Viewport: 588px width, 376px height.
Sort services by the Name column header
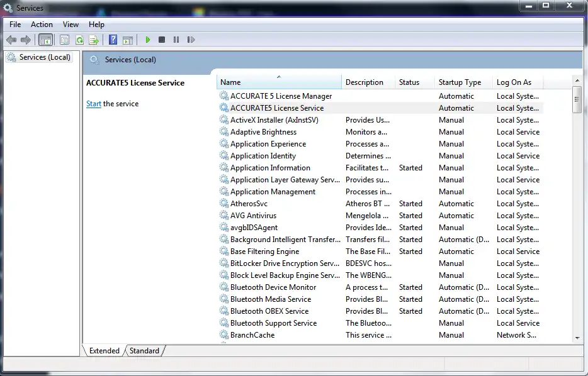coord(279,82)
